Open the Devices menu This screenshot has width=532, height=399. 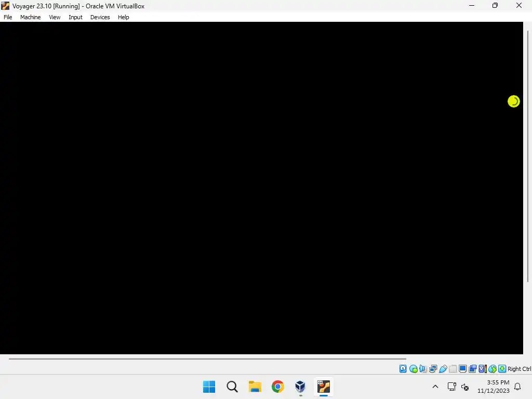[100, 17]
